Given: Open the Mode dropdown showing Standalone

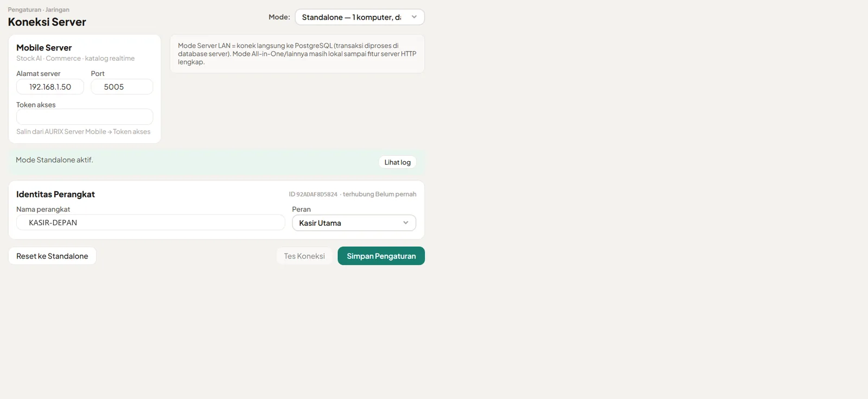Looking at the screenshot, I should pos(360,17).
